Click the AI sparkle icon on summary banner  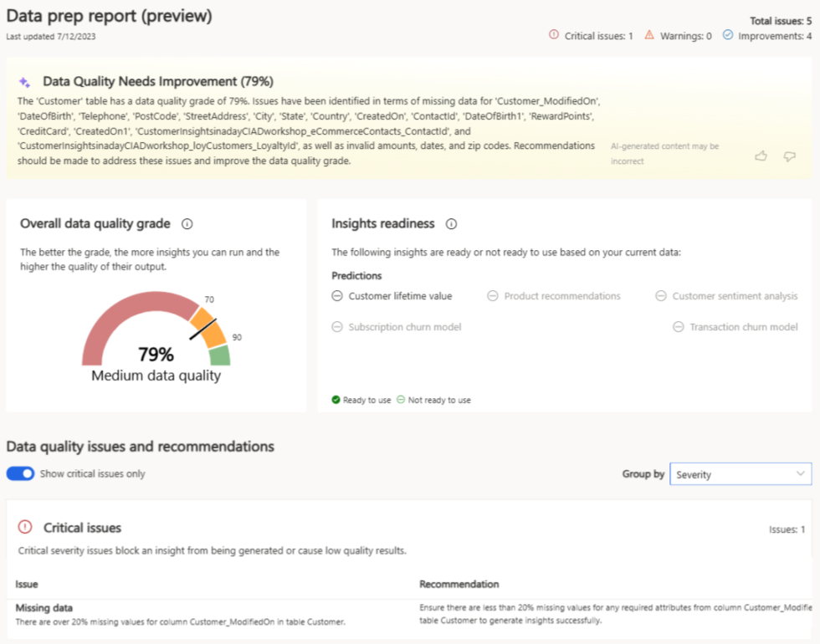click(24, 81)
